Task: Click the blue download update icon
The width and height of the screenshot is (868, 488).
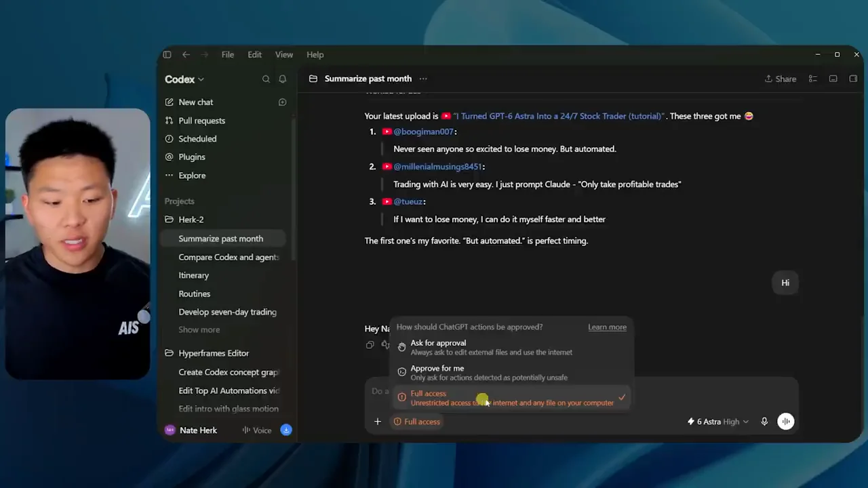Action: pyautogui.click(x=286, y=430)
